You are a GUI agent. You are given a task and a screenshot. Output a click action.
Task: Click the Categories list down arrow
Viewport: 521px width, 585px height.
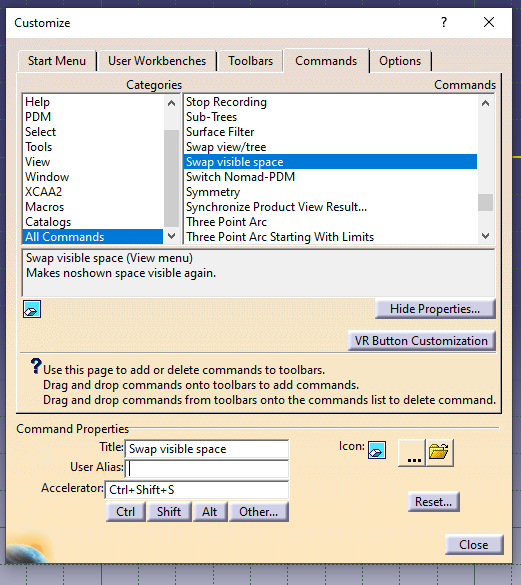172,236
